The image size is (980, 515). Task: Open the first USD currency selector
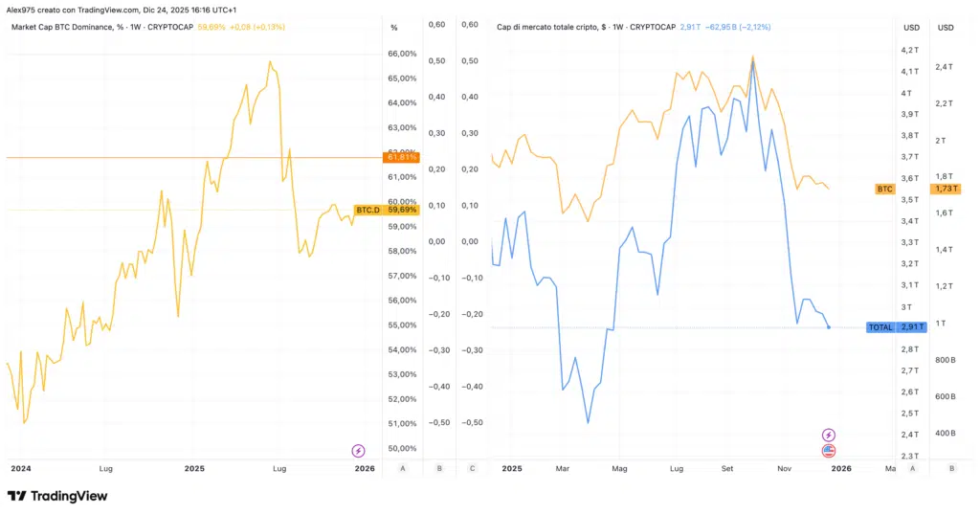click(x=911, y=28)
